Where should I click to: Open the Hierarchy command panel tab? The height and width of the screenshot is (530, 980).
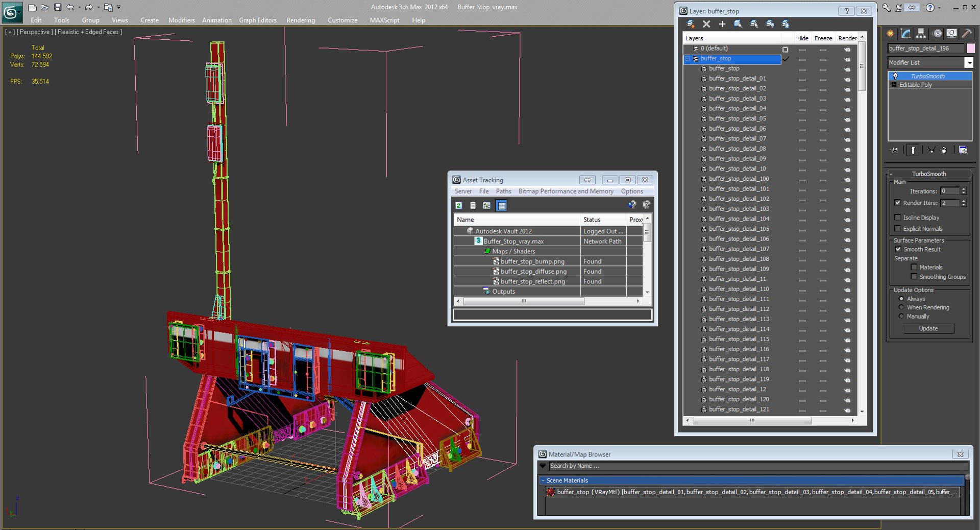click(921, 34)
